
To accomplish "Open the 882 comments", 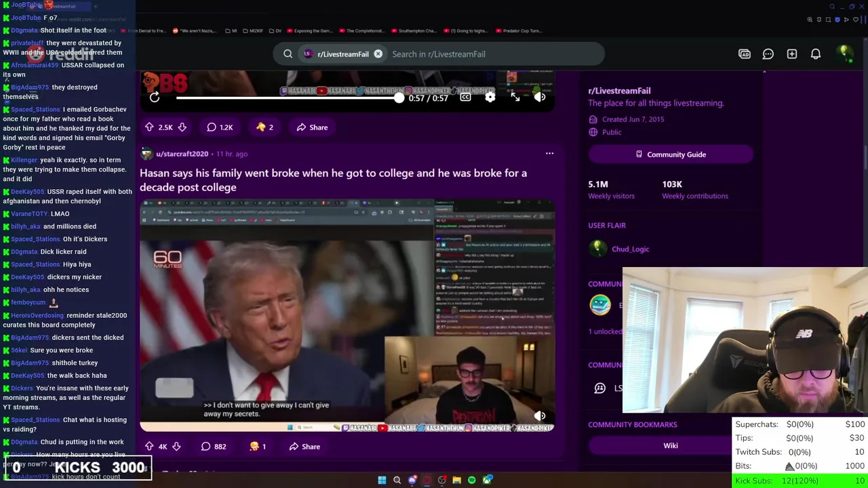I will tap(214, 447).
